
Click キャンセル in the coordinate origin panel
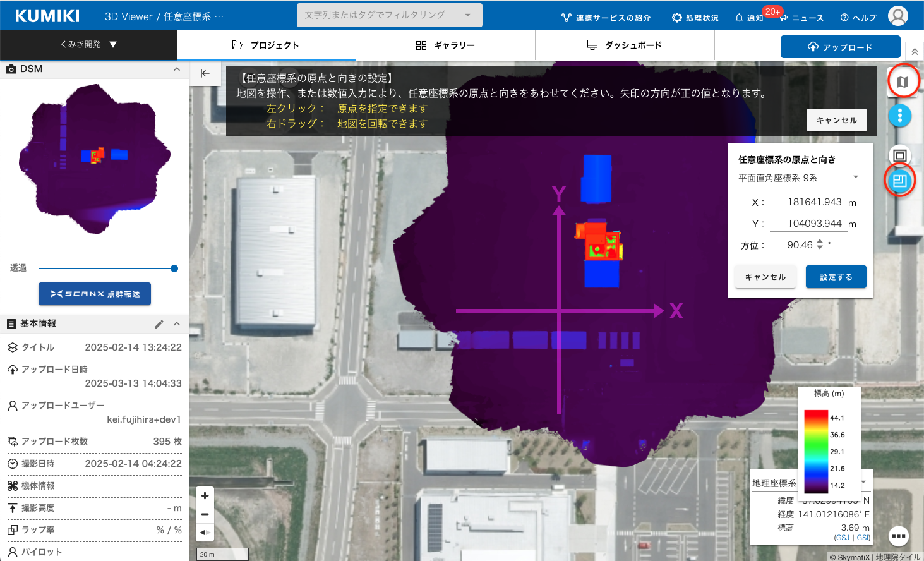765,277
